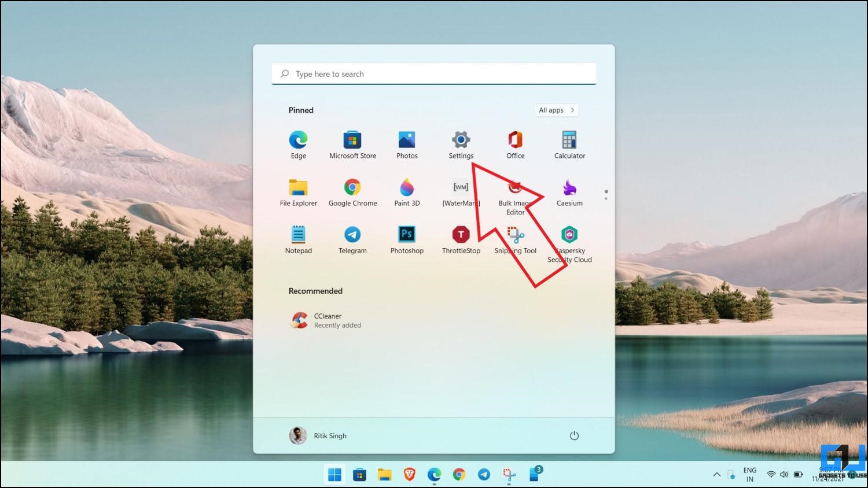The height and width of the screenshot is (488, 868).
Task: Switch ENG IN input language
Action: 750,475
